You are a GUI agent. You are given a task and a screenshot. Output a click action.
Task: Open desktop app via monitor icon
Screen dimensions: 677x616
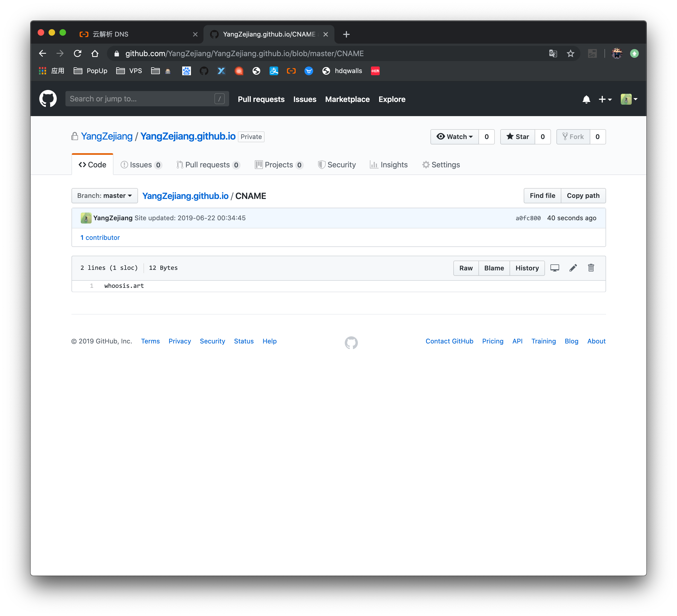click(x=555, y=268)
